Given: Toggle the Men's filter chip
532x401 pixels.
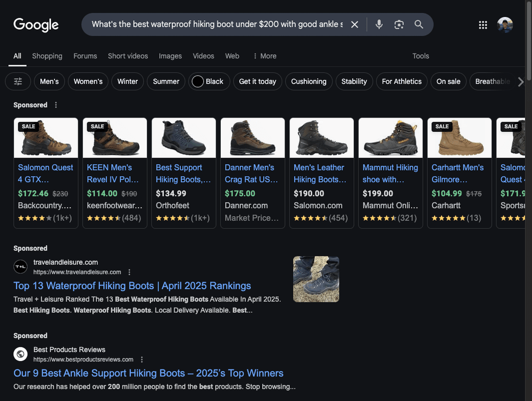Looking at the screenshot, I should 49,81.
